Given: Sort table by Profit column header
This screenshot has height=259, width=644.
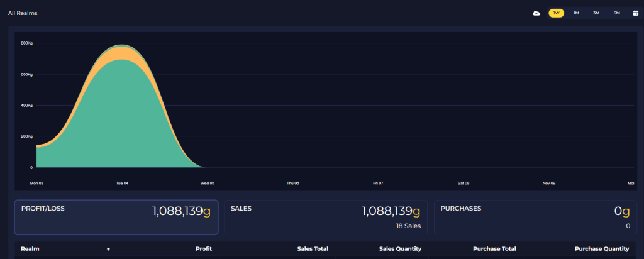Looking at the screenshot, I should point(203,249).
